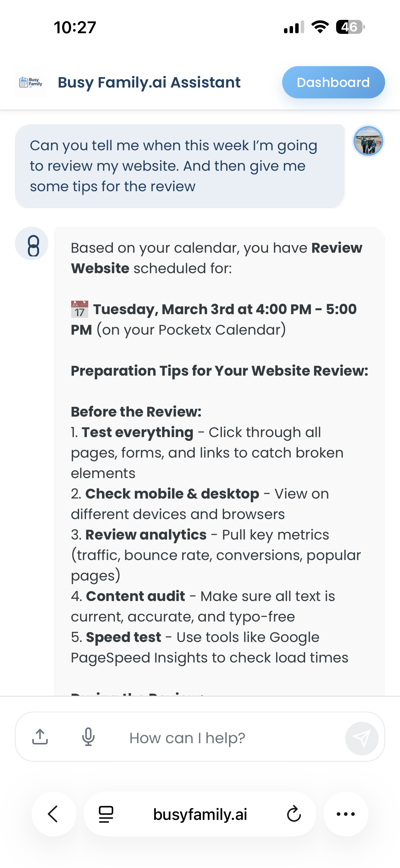
Task: Tap the Busy Family.ai logo icon
Action: click(31, 82)
